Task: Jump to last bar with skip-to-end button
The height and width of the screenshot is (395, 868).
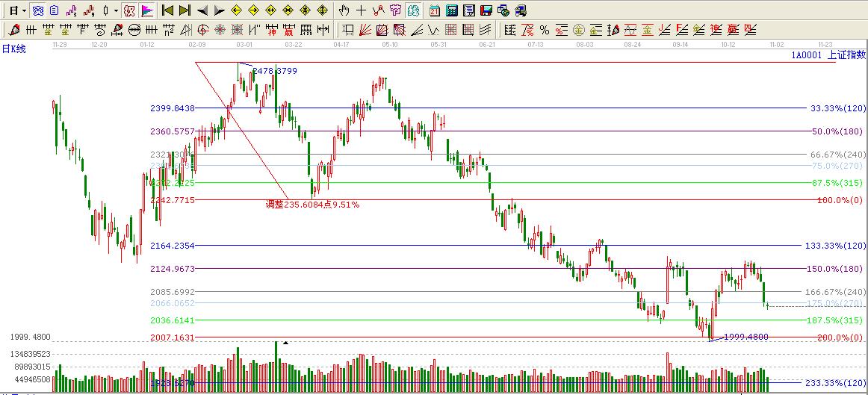Action: [185, 10]
